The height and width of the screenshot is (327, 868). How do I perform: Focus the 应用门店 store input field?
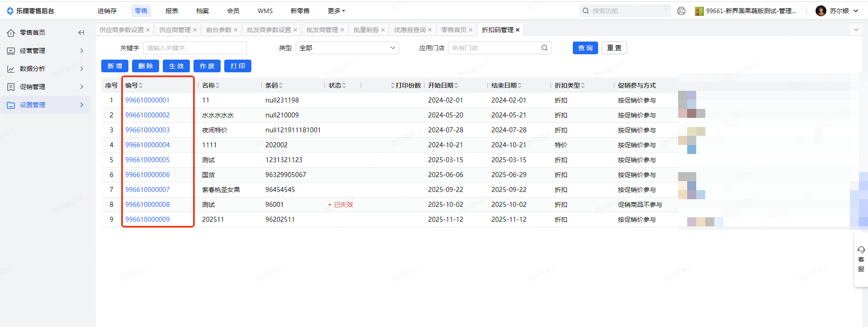500,48
